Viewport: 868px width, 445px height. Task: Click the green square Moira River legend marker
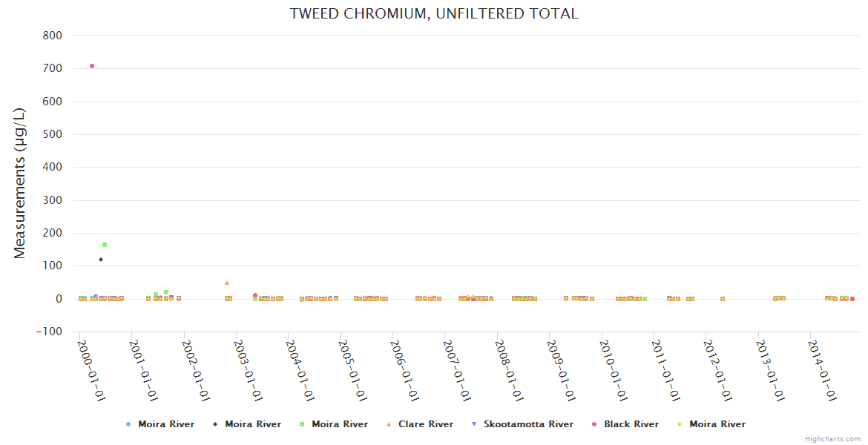point(303,424)
